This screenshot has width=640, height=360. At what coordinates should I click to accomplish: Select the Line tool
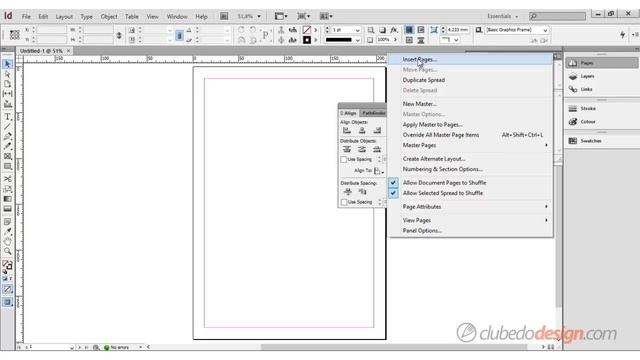[x=7, y=127]
